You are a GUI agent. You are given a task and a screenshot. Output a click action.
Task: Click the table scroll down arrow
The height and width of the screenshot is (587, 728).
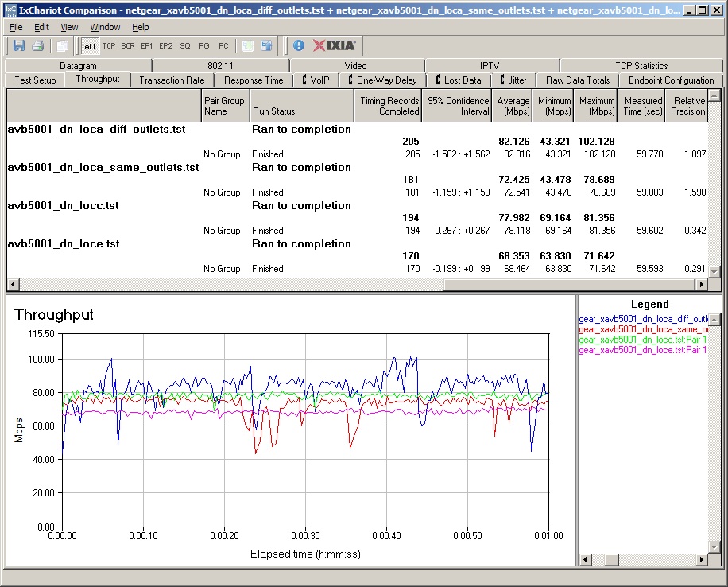coord(714,272)
